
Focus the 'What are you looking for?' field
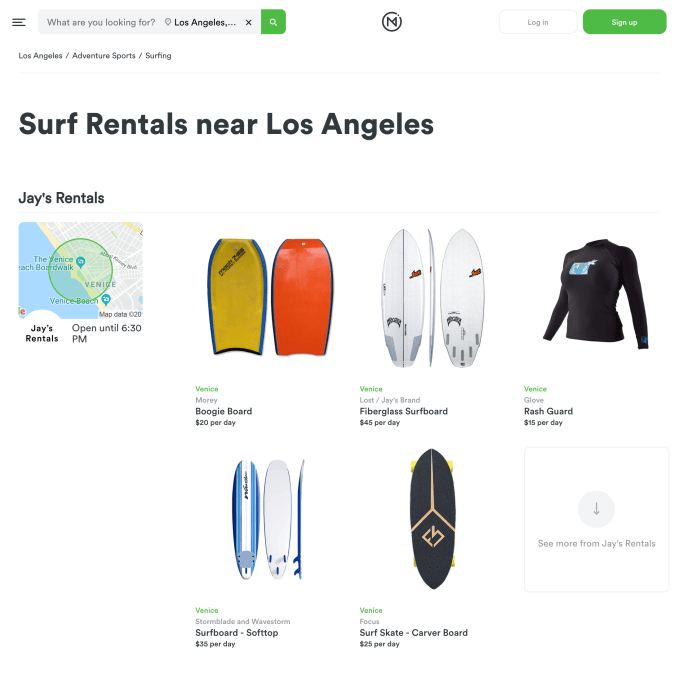101,22
